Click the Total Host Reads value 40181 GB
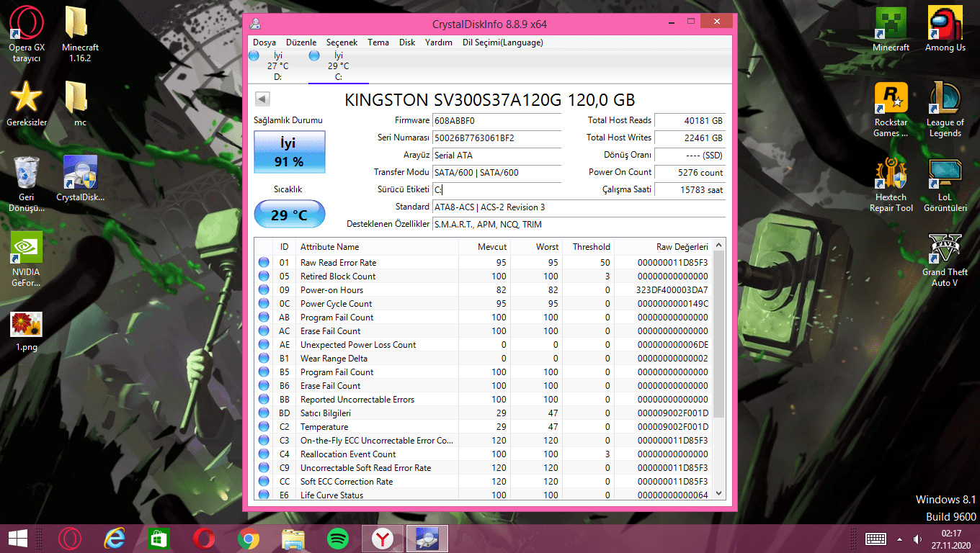 pyautogui.click(x=690, y=120)
